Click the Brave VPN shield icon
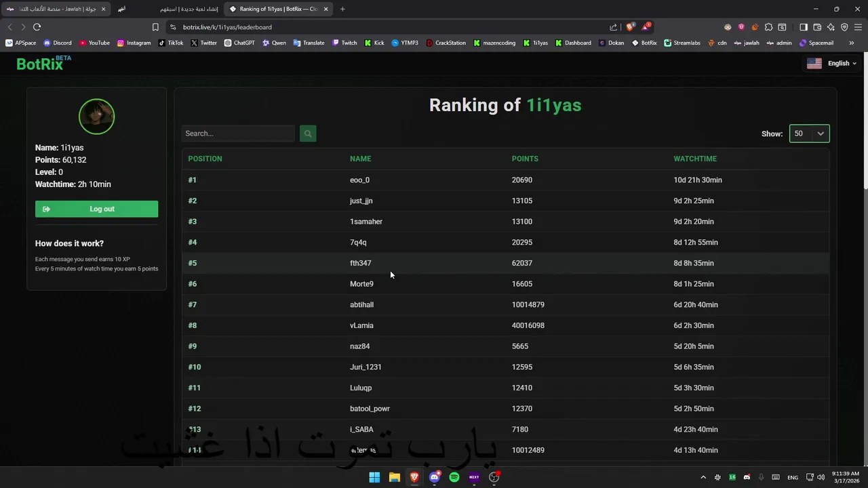The image size is (868, 488). pos(844,27)
